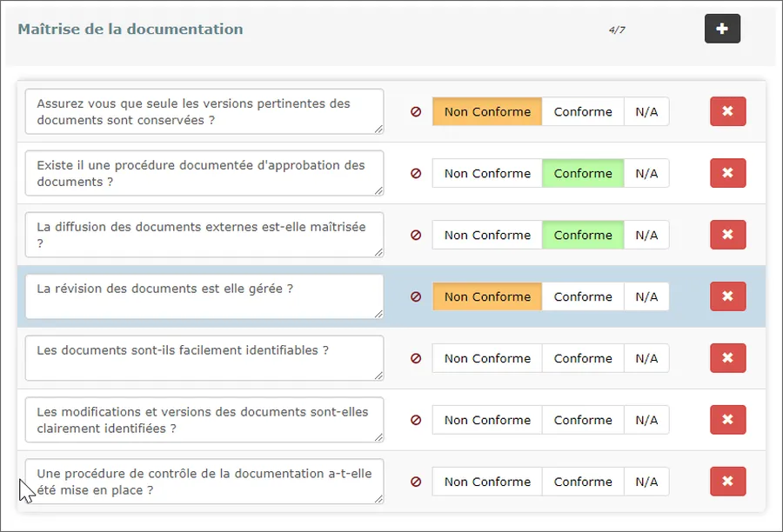
Task: Click inside the versions question text box
Action: [204, 111]
